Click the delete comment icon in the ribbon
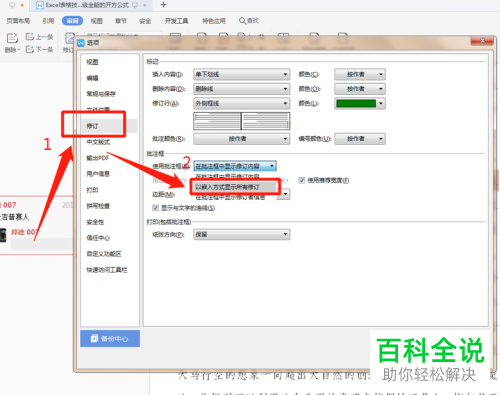This screenshot has width=500, height=395. [12, 38]
